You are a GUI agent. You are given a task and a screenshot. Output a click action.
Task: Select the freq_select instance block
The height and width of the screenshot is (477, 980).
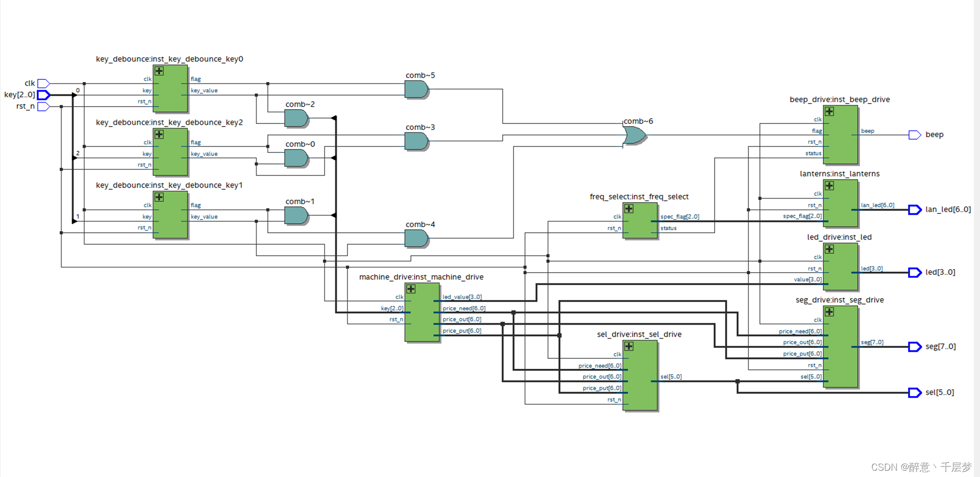640,221
